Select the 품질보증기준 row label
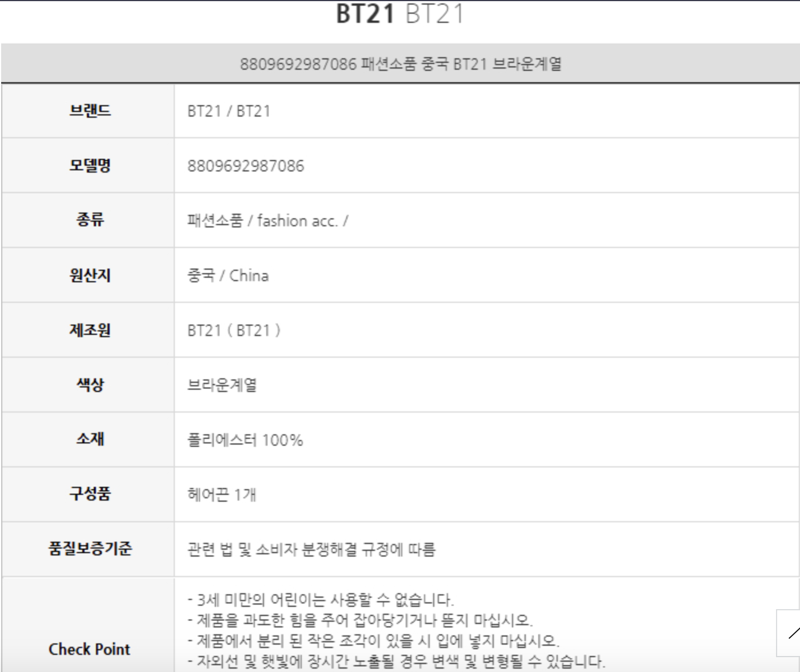 90,549
